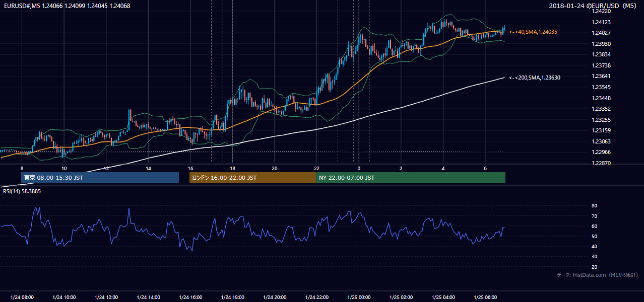Click bottom time label 1/24 16:00

[190, 297]
